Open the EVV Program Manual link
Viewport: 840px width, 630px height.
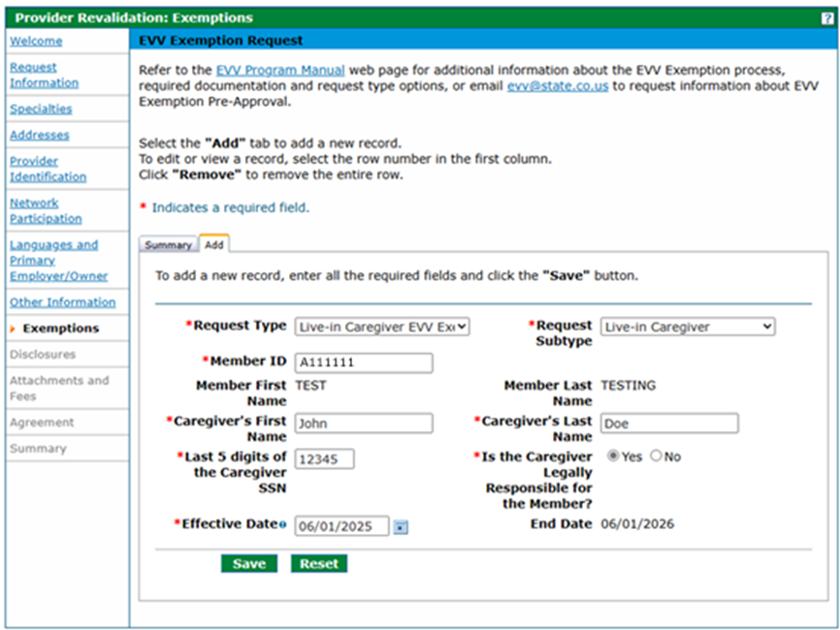tap(280, 70)
